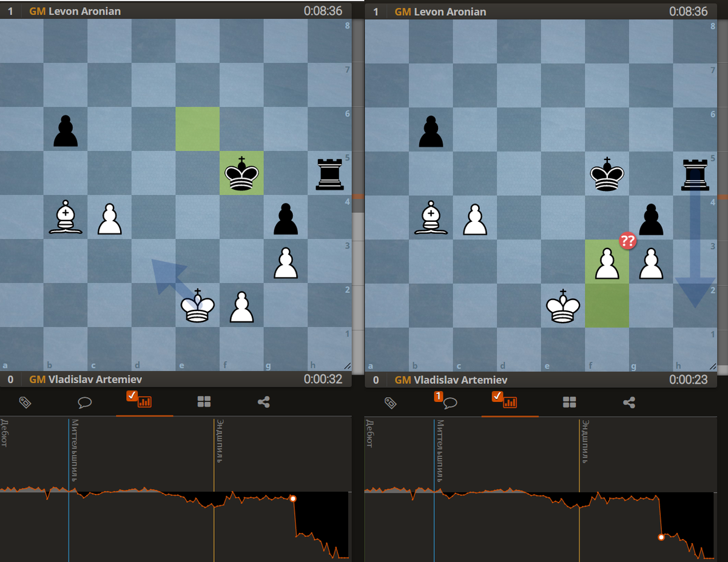The image size is (728, 562).
Task: Grab the resize handle at right board's corner
Action: (713, 366)
